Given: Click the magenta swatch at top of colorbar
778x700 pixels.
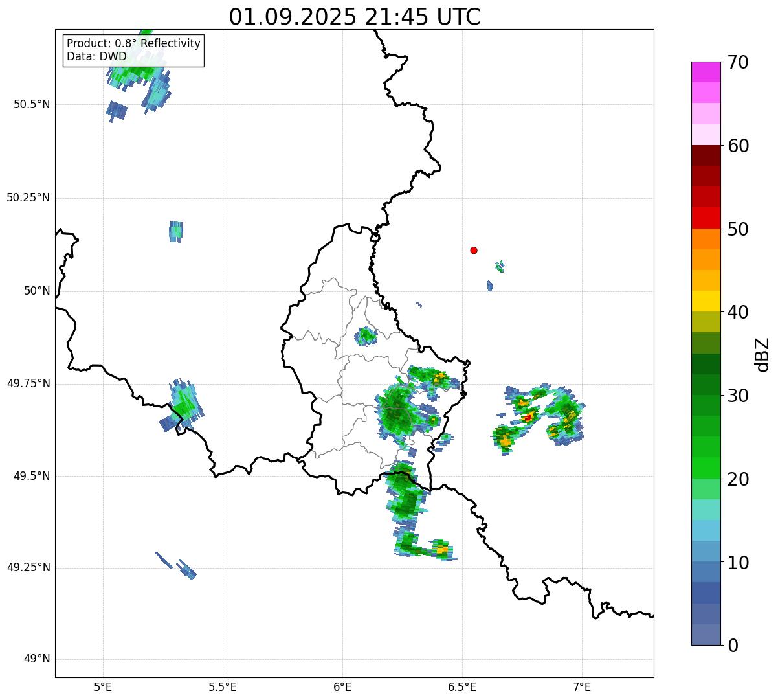Looking at the screenshot, I should [706, 72].
